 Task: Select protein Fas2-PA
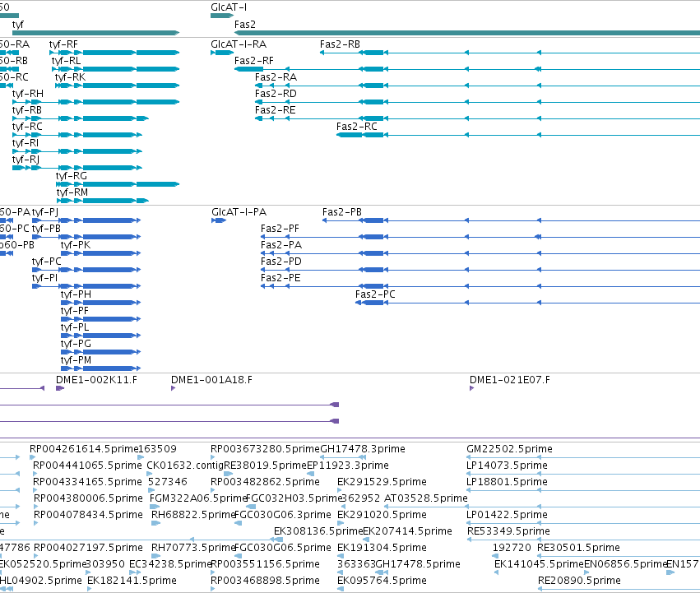pyautogui.click(x=480, y=253)
